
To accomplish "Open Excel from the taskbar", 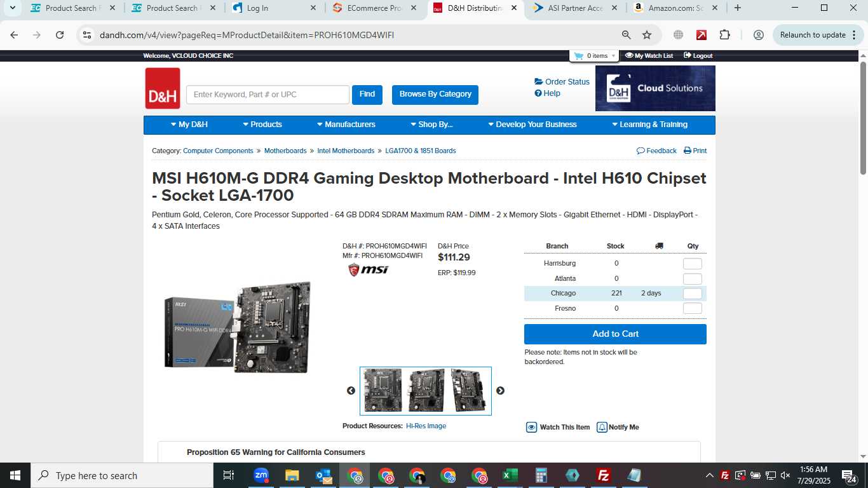I will pyautogui.click(x=510, y=475).
